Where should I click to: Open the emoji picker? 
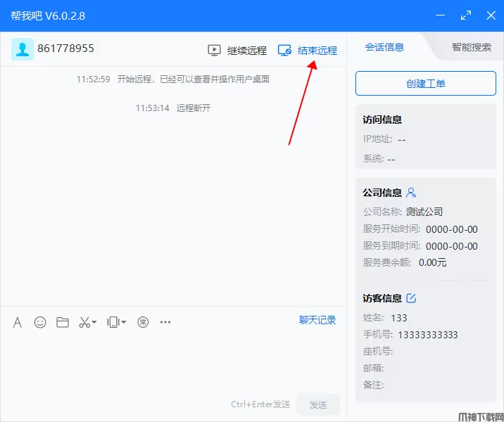40,322
